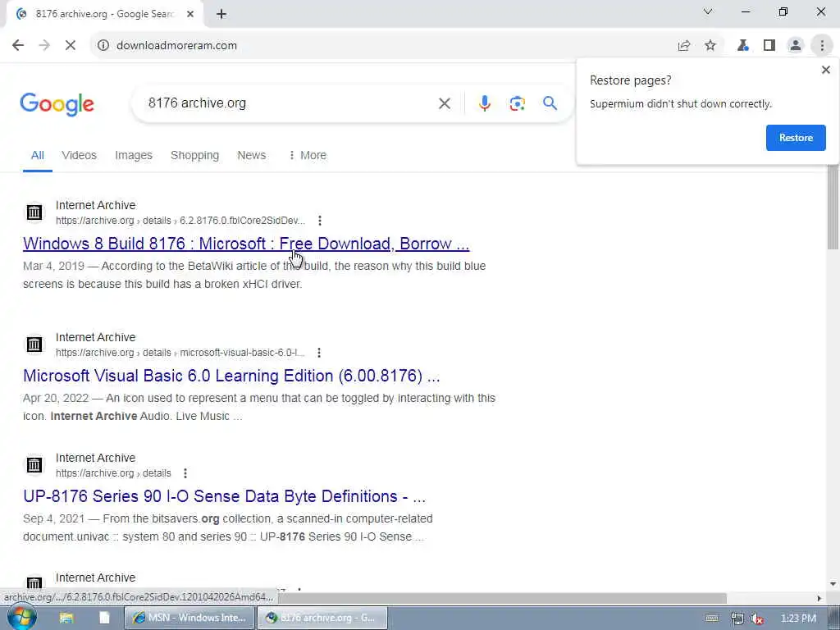
Task: Open the profile avatar icon
Action: [796, 46]
